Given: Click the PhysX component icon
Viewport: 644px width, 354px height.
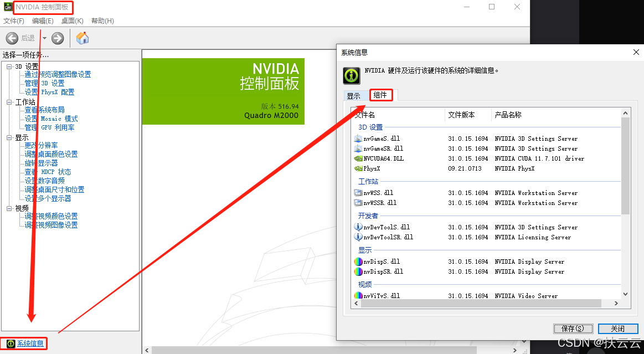Looking at the screenshot, I should tap(358, 168).
